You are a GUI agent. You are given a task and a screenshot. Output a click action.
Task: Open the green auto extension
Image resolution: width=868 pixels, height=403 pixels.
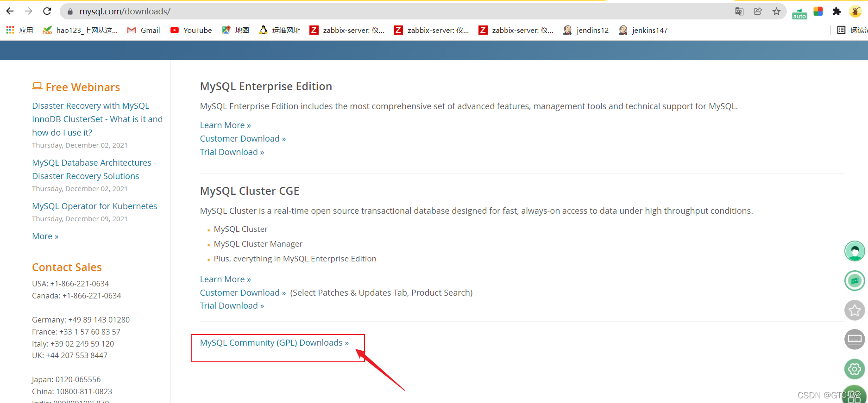[799, 13]
